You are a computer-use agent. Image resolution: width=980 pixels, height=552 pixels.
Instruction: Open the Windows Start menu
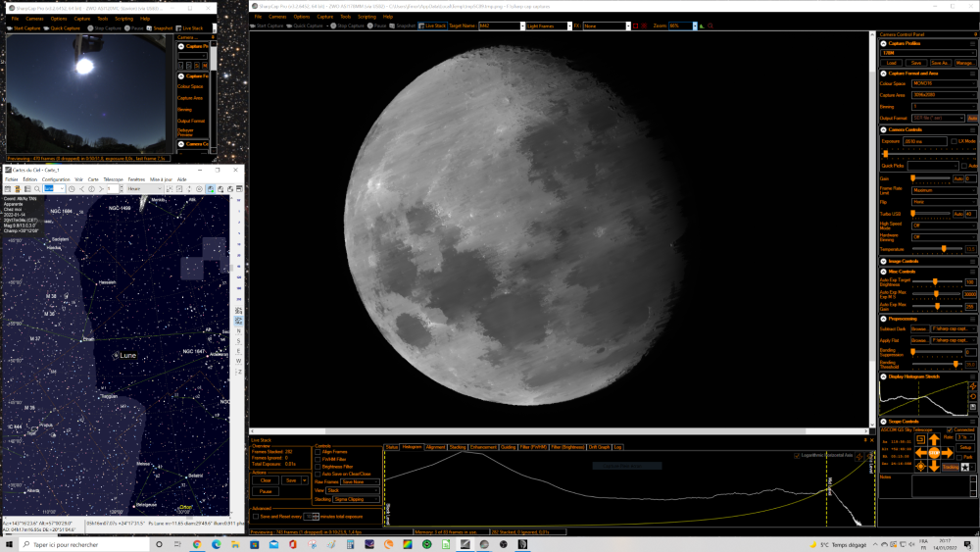click(9, 544)
